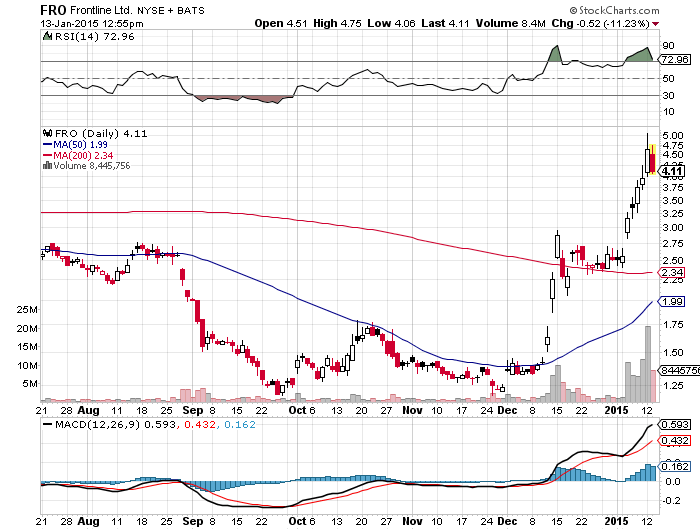Click the blue line marker for MA(50)
Screen dimensions: 700x530
click(x=47, y=145)
